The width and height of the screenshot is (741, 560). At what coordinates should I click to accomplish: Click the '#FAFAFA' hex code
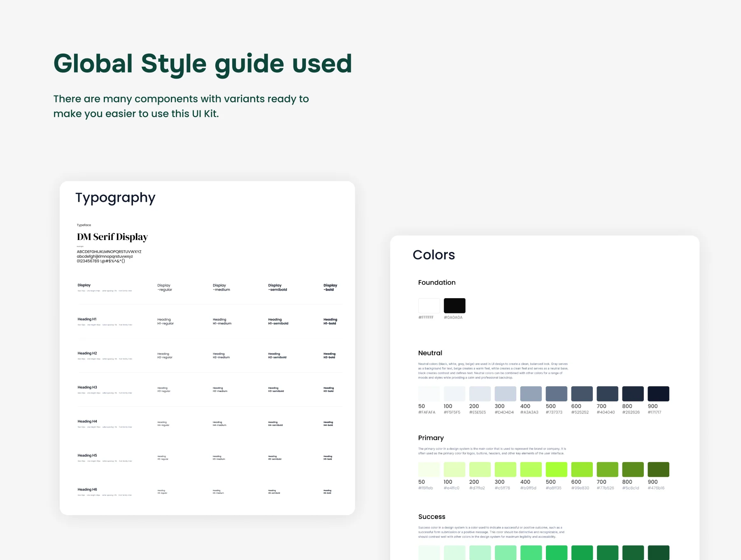click(427, 412)
